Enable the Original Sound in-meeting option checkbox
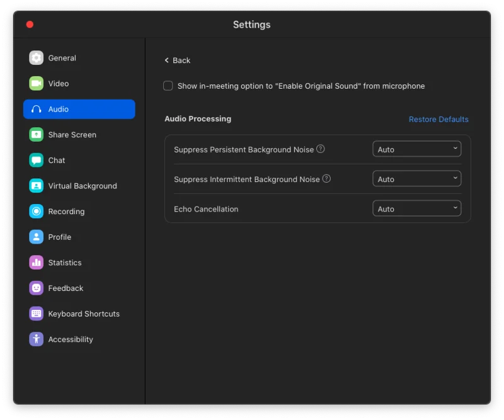Viewport: 504px width, 420px height. point(168,86)
